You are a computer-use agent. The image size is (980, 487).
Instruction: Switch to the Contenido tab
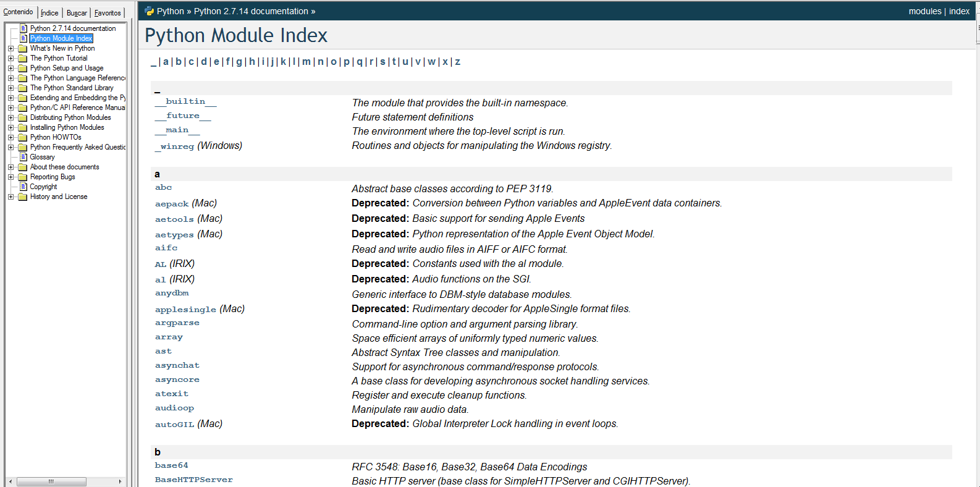point(19,12)
